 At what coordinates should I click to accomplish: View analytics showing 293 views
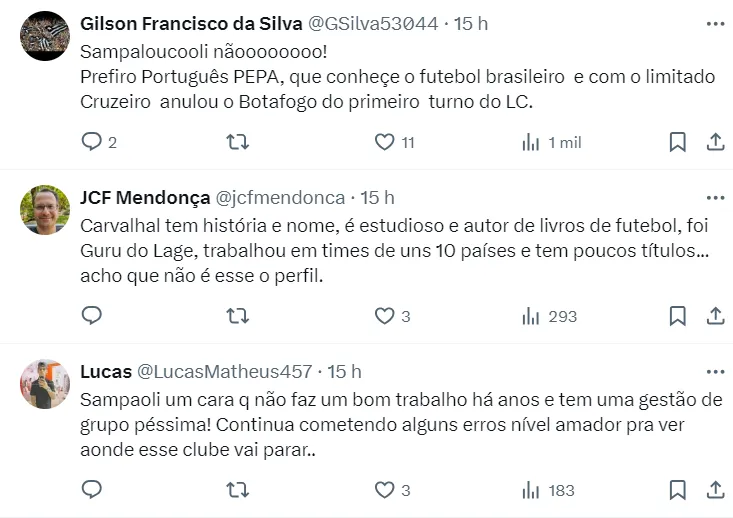(531, 316)
